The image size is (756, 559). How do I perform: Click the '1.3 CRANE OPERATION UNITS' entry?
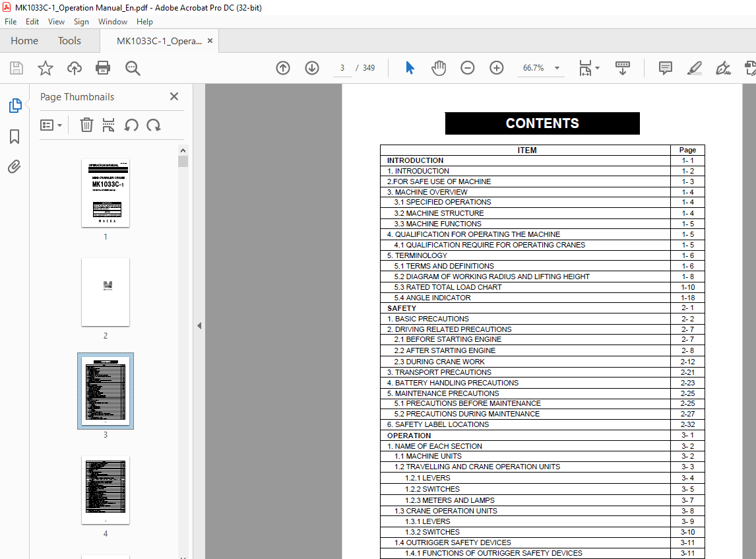(445, 511)
